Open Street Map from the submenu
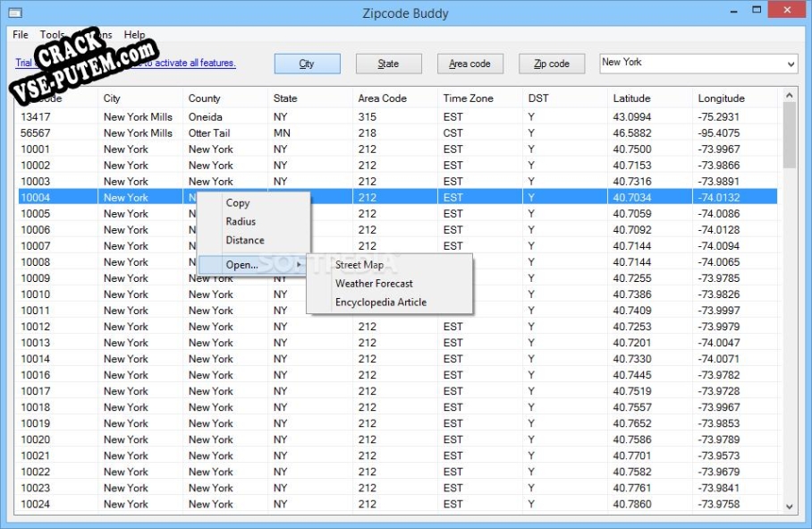Screen dimensions: 812x529 click(359, 265)
